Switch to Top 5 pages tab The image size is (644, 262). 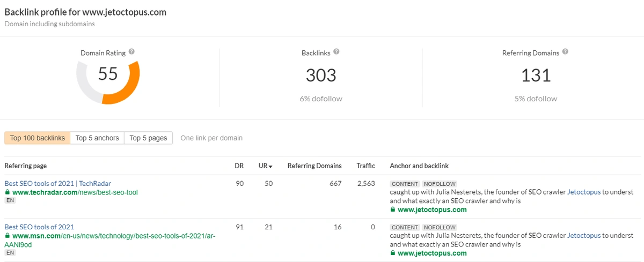pyautogui.click(x=149, y=138)
